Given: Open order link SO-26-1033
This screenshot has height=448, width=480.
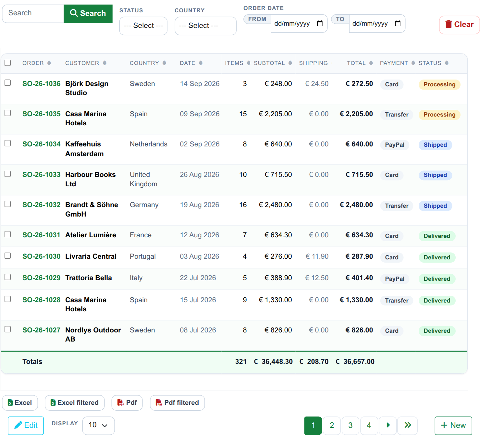Looking at the screenshot, I should (42, 175).
